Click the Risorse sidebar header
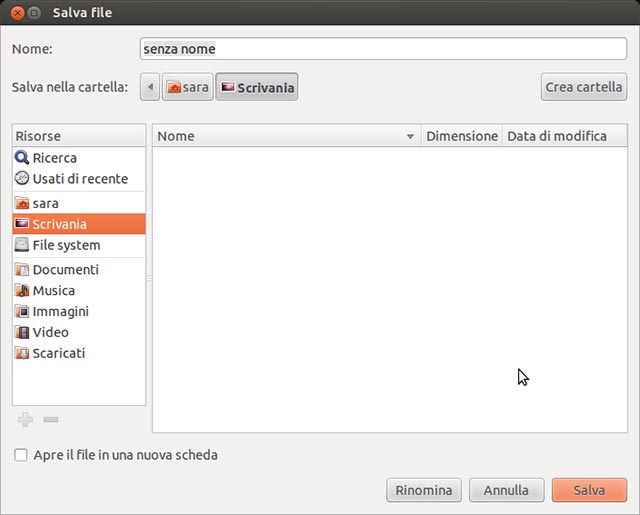 [79, 137]
